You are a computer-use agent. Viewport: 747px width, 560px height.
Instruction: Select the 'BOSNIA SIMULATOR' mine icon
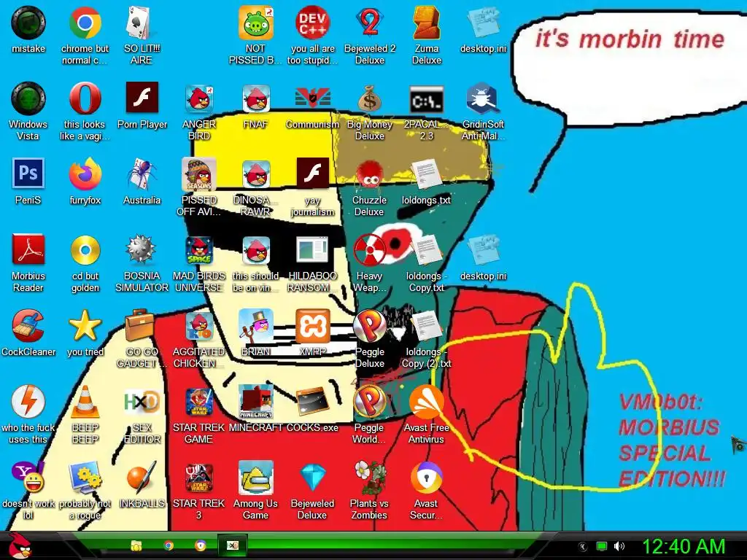click(x=142, y=250)
